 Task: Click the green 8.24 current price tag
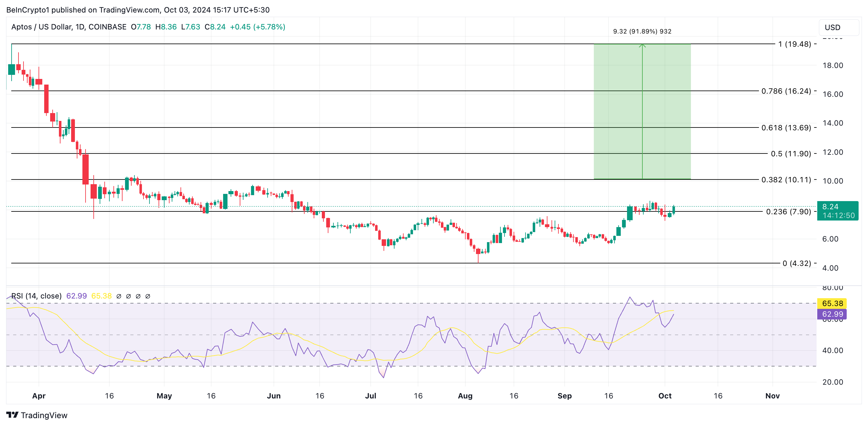coord(838,211)
